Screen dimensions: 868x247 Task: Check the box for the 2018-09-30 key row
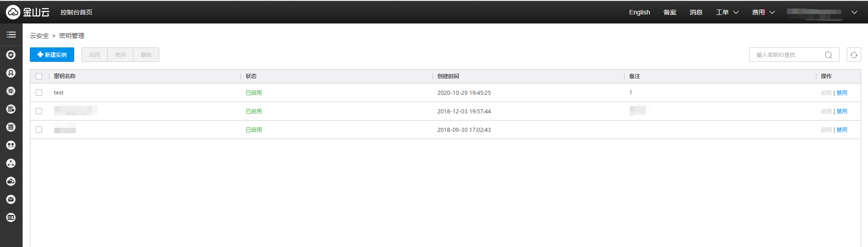coord(39,130)
